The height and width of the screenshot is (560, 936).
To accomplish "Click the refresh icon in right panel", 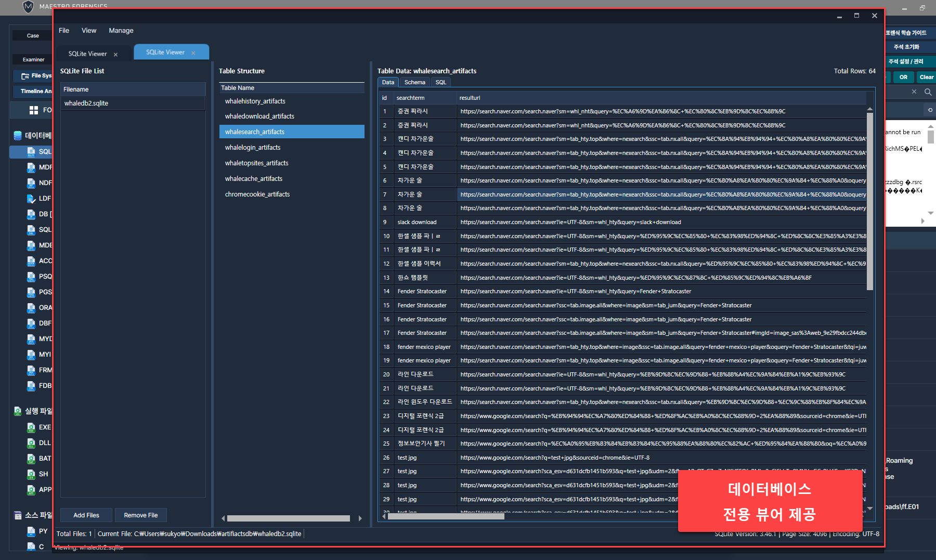I will click(x=930, y=110).
